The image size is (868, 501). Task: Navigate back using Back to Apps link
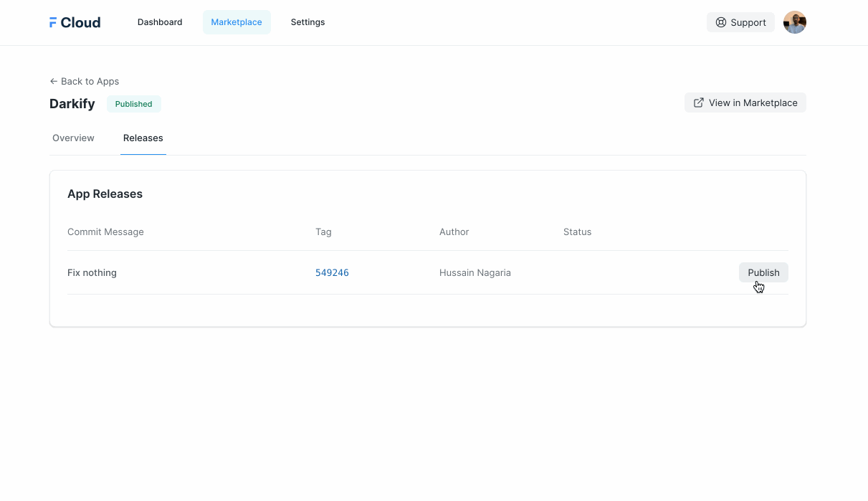click(x=84, y=81)
